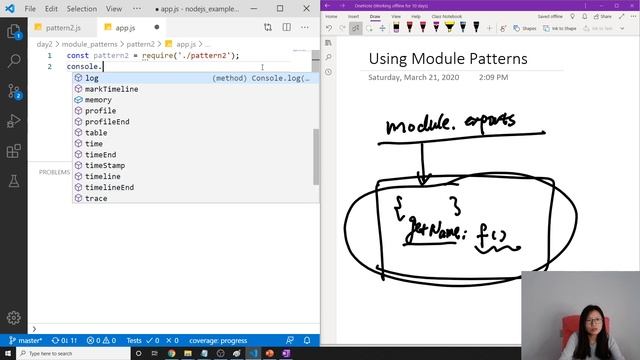Click module_patterns in the breadcrumb

89,44
